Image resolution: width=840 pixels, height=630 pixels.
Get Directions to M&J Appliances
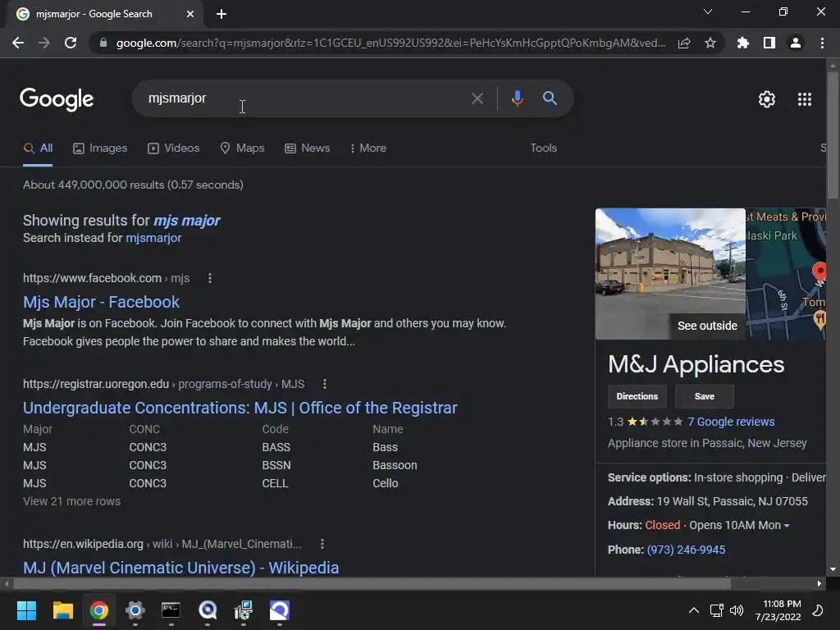click(637, 396)
